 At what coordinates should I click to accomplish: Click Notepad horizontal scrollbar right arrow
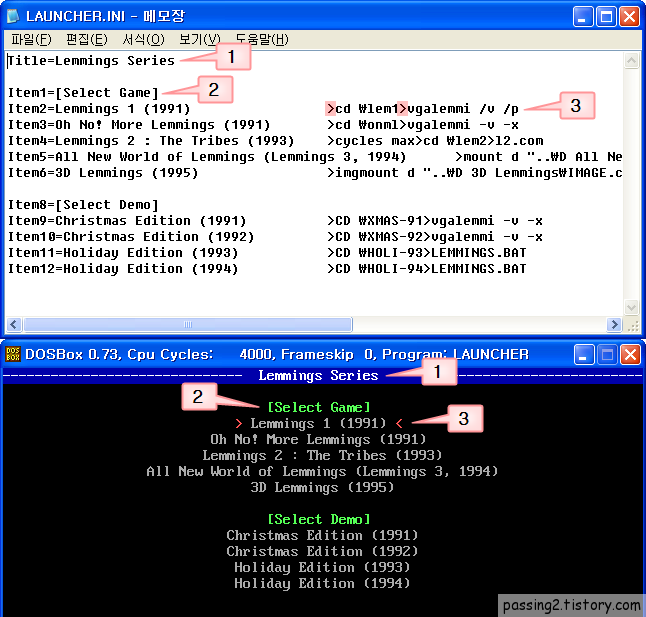pyautogui.click(x=614, y=324)
